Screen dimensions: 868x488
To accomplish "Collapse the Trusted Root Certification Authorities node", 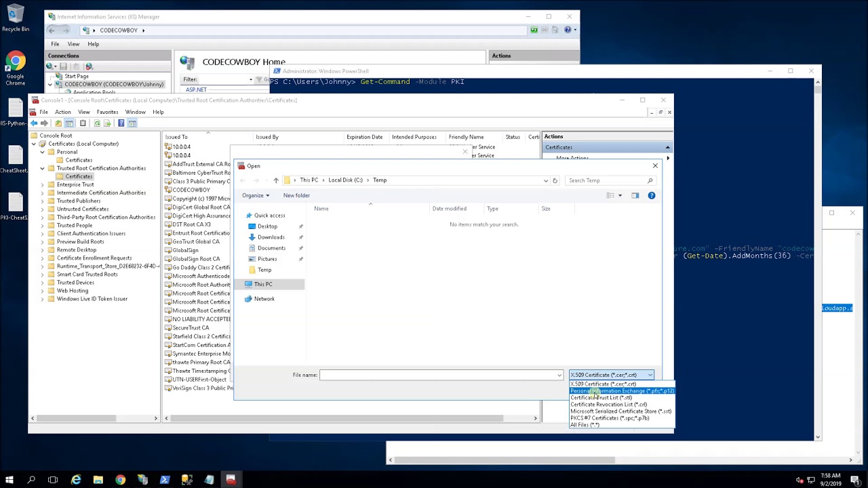I will [x=42, y=168].
